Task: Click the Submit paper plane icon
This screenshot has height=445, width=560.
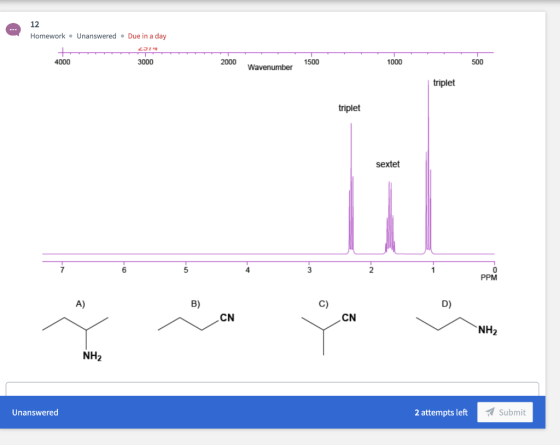Action: pyautogui.click(x=490, y=412)
